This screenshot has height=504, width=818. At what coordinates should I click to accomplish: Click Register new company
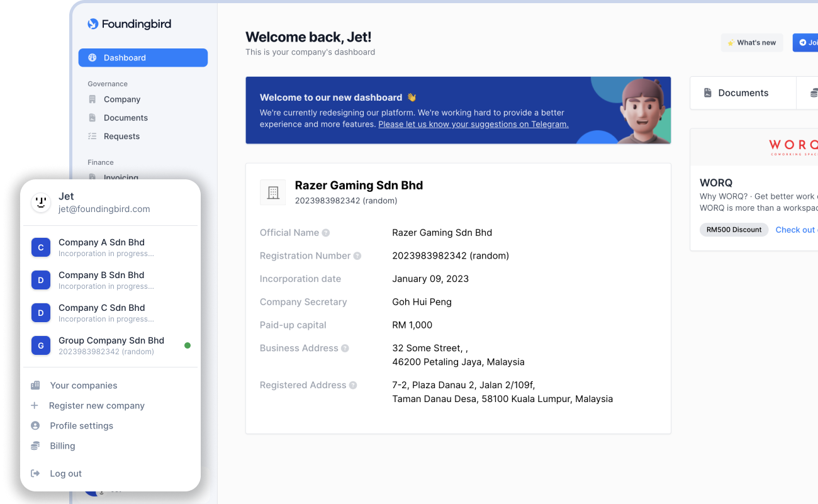tap(96, 406)
